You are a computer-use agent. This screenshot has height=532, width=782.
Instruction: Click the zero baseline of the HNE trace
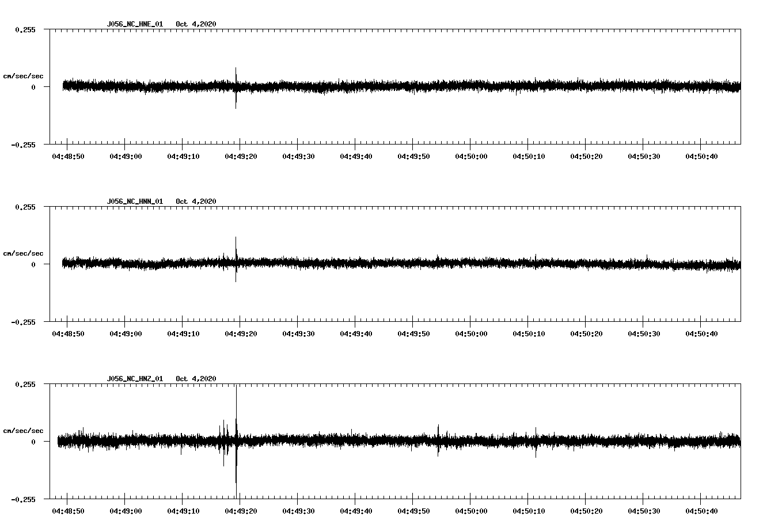pos(403,86)
